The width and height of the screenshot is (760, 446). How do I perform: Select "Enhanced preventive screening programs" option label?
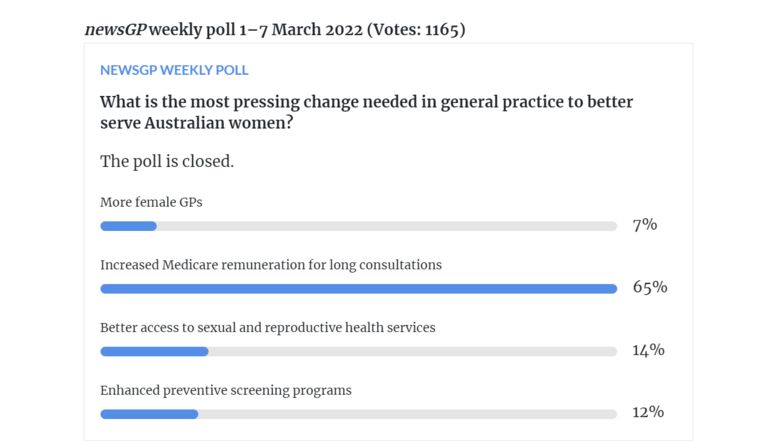(x=226, y=390)
